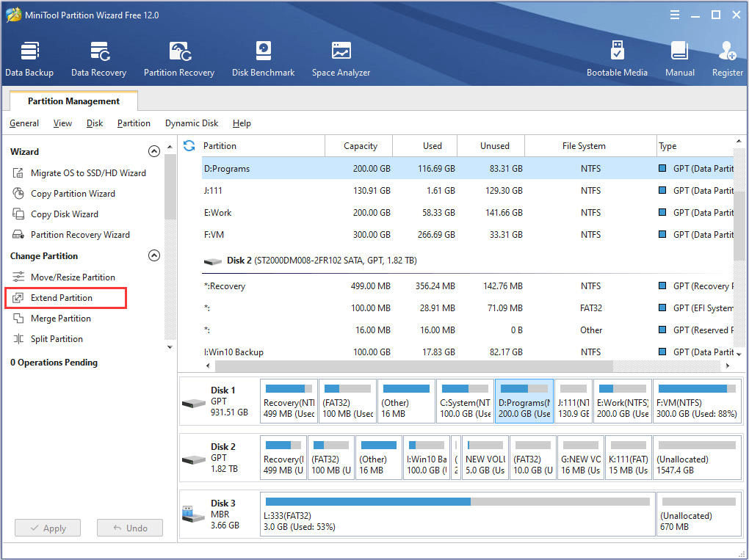This screenshot has height=560, width=749.
Task: Sort by Used column header
Action: pos(425,145)
